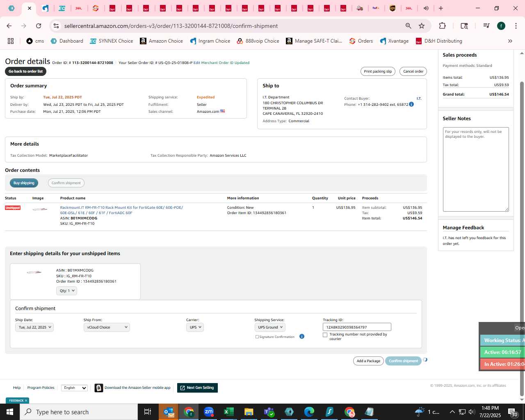Screen dimensions: 525x420
Task: Switch to the FedEx tab
Action: click(x=376, y=8)
